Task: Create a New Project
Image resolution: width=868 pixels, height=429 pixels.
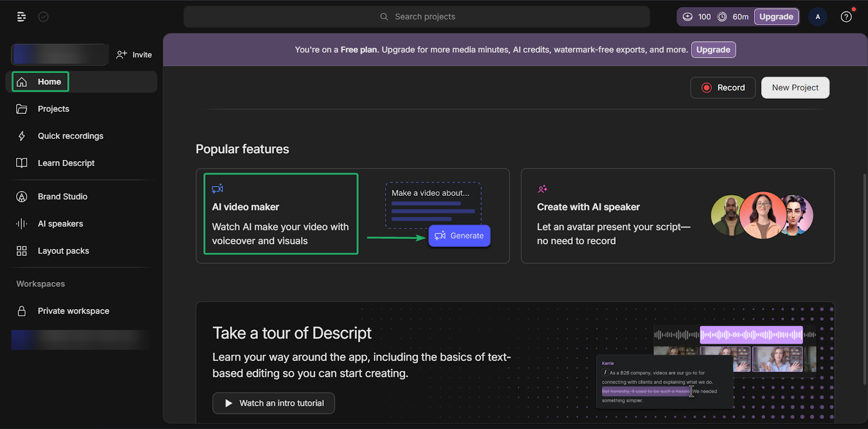Action: (795, 88)
